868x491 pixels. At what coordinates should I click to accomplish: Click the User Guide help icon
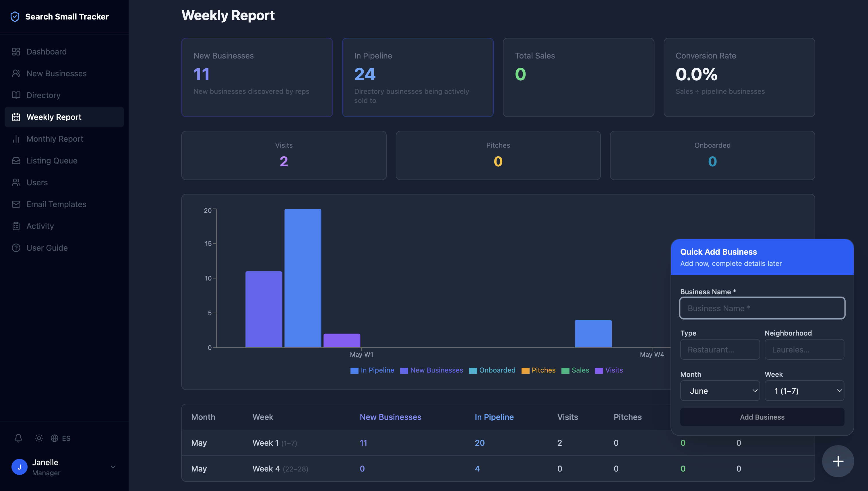[x=16, y=248]
